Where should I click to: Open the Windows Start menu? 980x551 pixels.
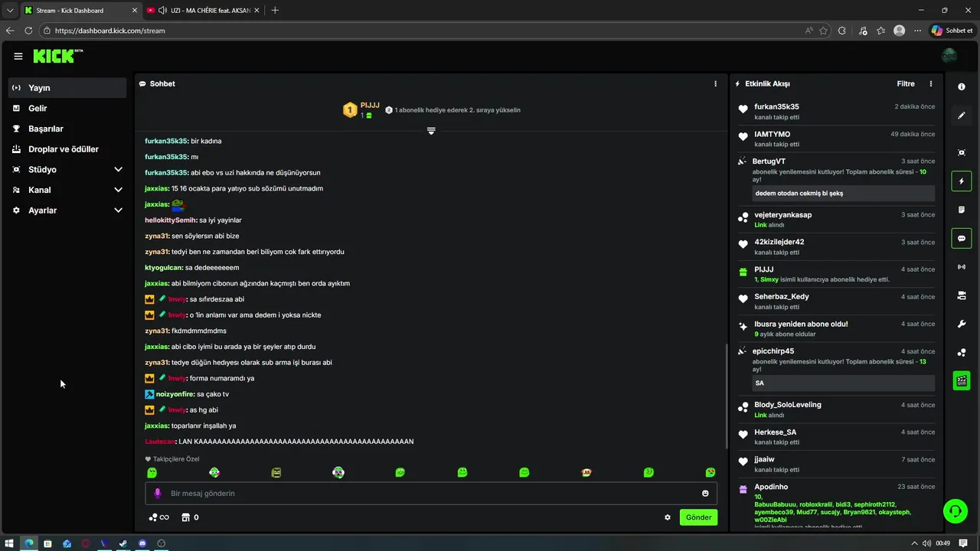pos(10,543)
